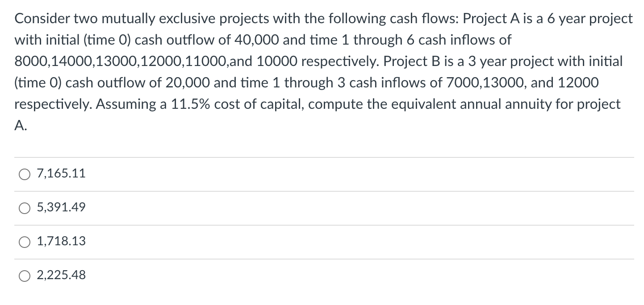Click the row containing 1,718.13
This screenshot has width=644, height=305.
pos(313,242)
